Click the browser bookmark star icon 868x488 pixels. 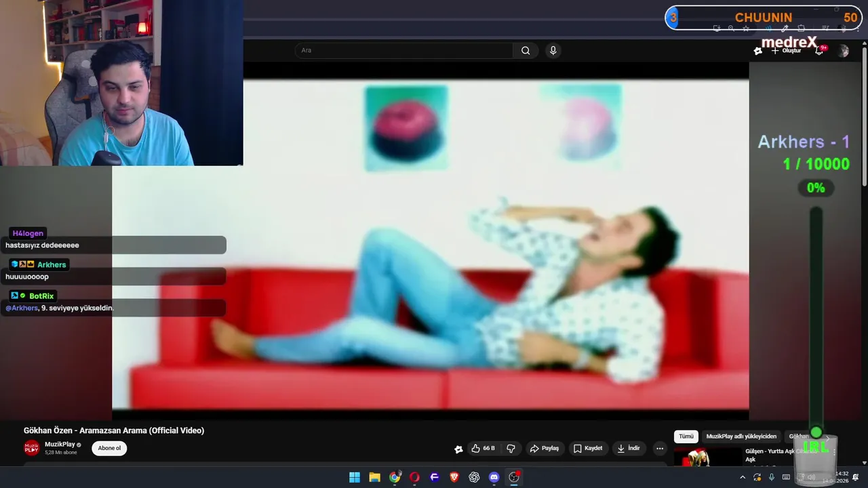[746, 28]
